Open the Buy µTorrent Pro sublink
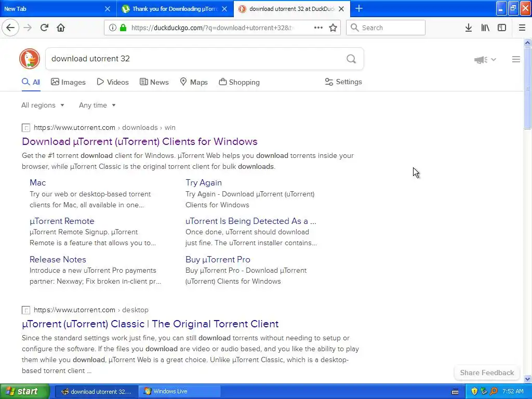The height and width of the screenshot is (399, 532). pyautogui.click(x=218, y=260)
